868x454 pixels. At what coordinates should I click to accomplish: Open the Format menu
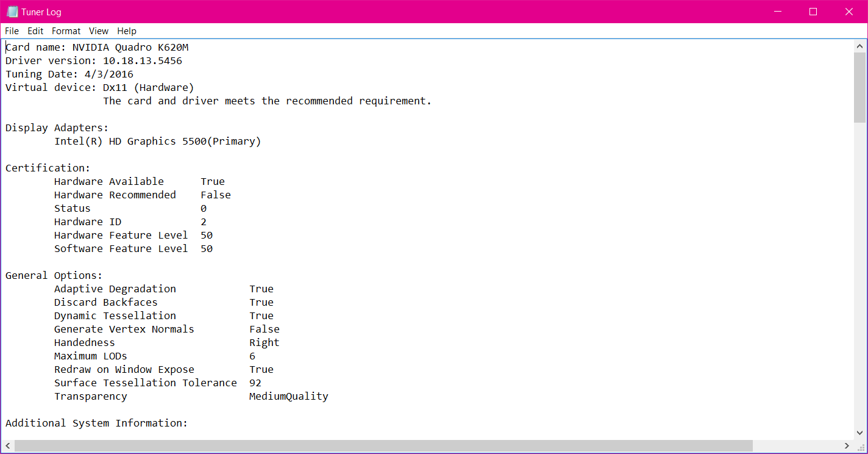coord(66,31)
